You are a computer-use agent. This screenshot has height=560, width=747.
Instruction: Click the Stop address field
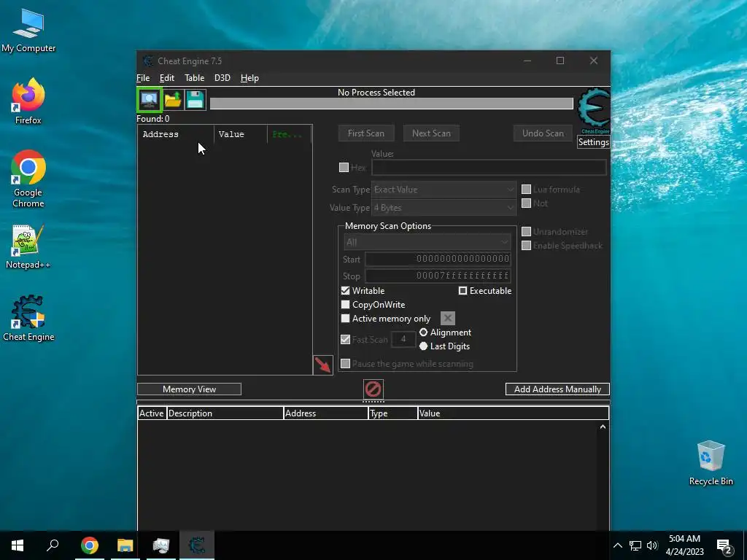(x=438, y=275)
